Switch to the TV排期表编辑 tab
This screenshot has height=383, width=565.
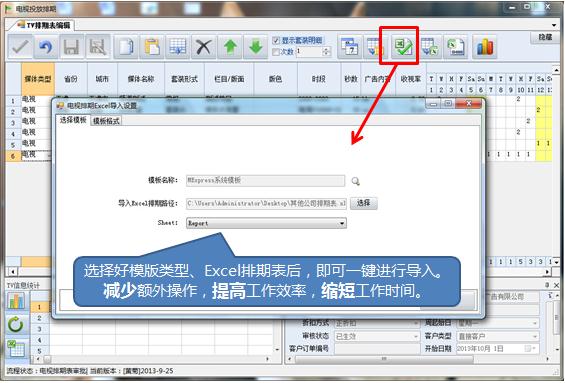[x=45, y=25]
